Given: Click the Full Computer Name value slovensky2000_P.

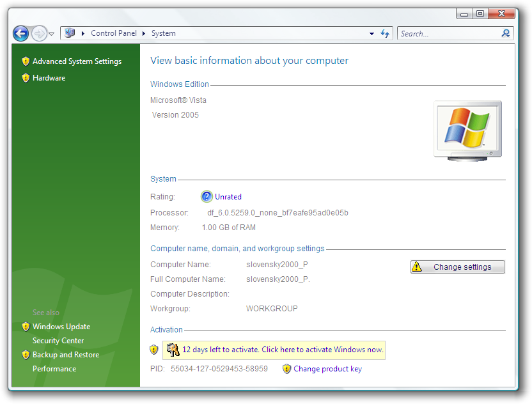Looking at the screenshot, I should [278, 279].
